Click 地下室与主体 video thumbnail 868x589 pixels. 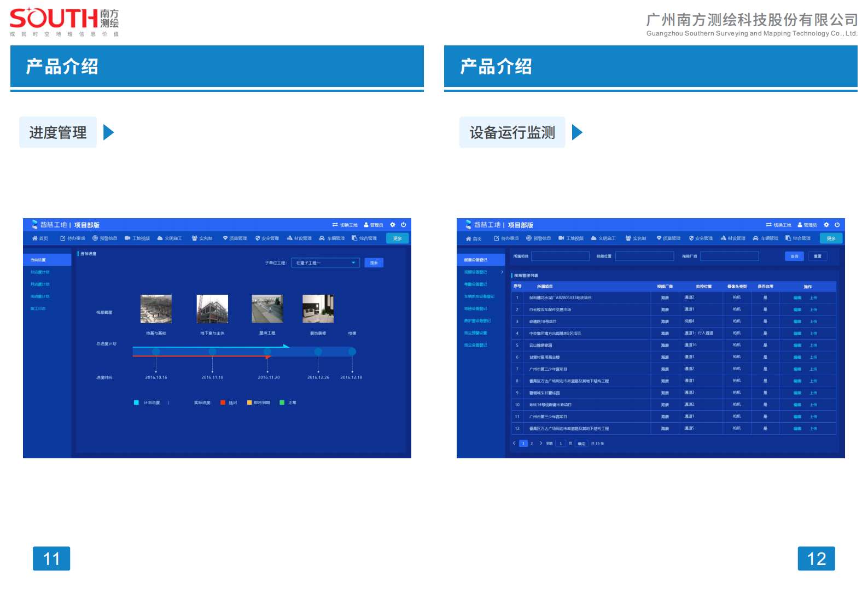tap(212, 309)
